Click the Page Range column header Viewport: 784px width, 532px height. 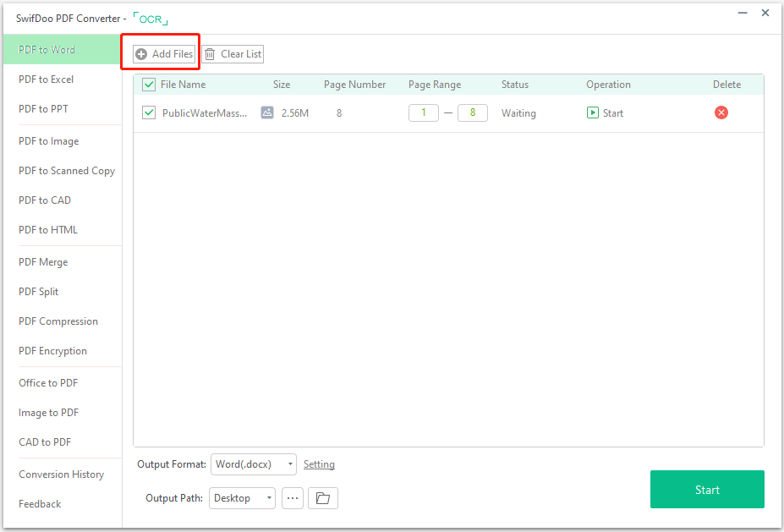[x=435, y=85]
